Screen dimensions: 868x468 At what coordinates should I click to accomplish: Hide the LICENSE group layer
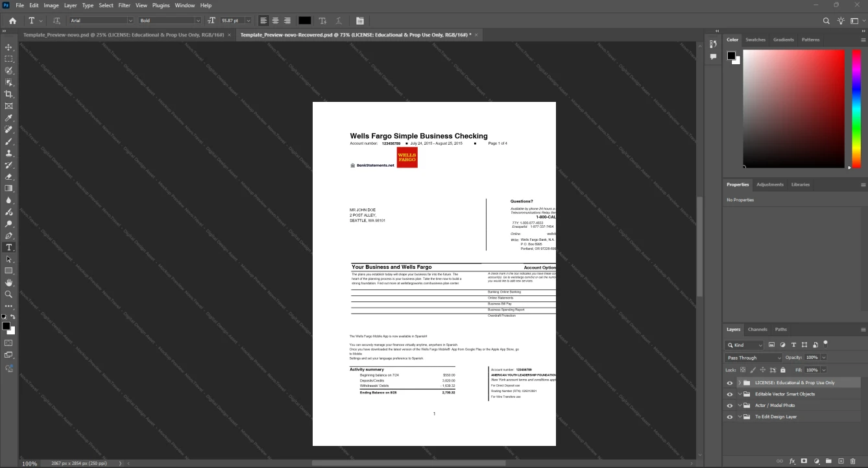pos(730,383)
